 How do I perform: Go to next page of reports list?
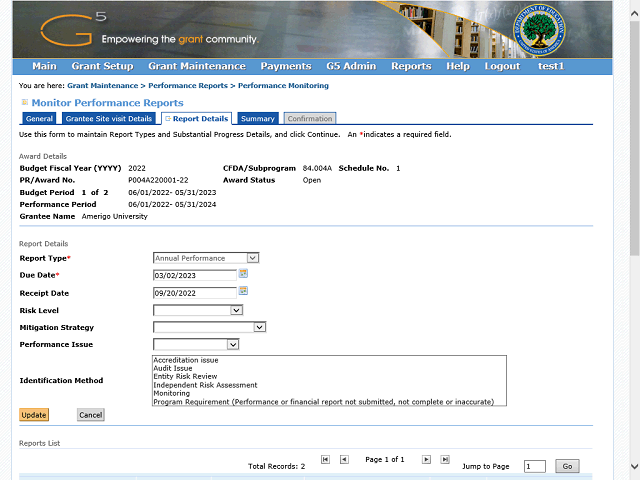click(x=426, y=459)
